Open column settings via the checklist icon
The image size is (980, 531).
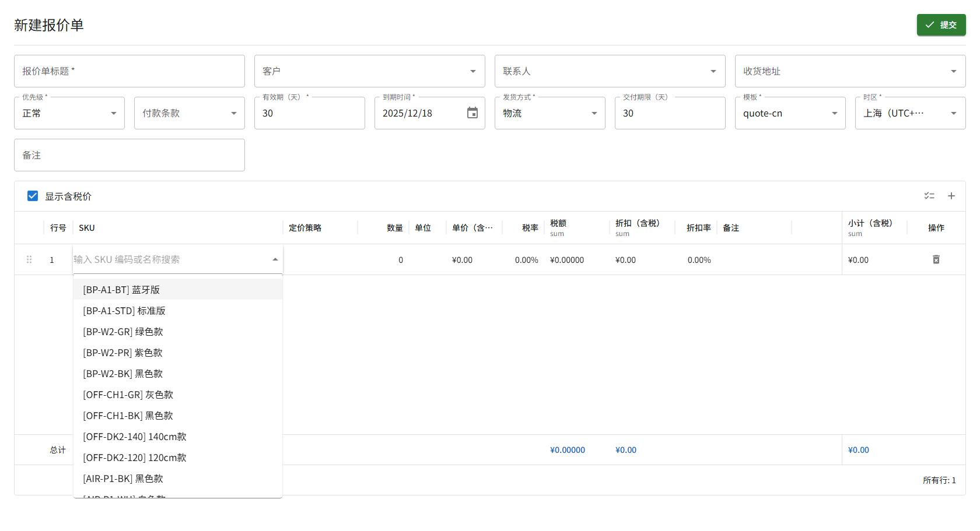(x=929, y=196)
